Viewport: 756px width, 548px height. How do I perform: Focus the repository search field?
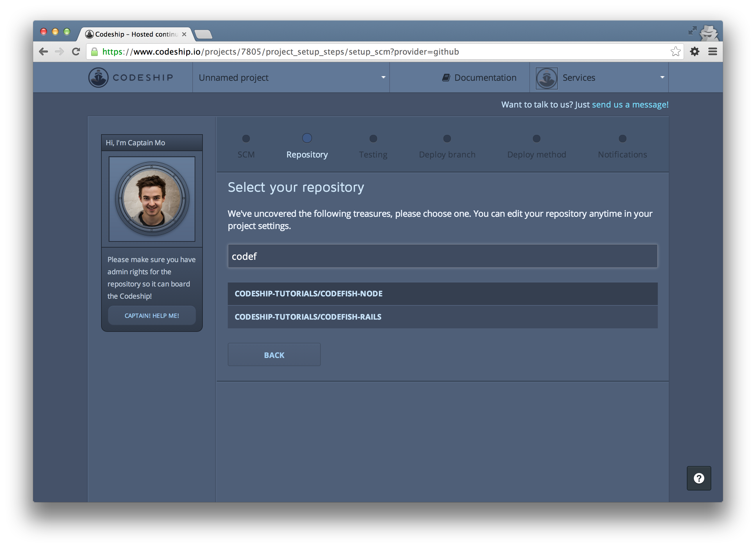coord(442,256)
